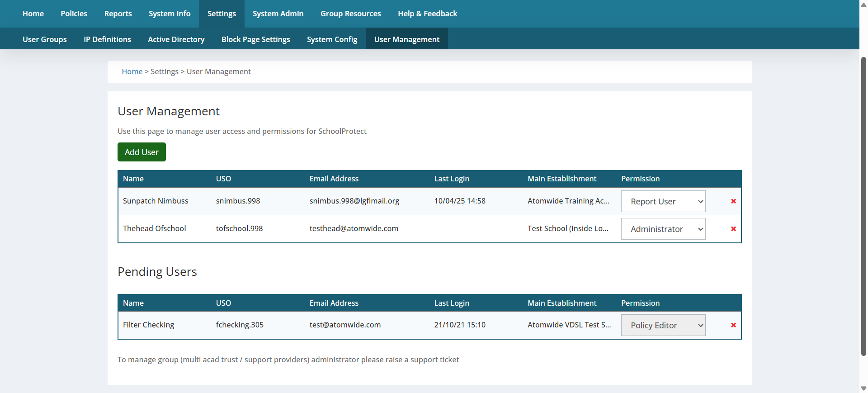The height and width of the screenshot is (393, 868).
Task: Open the Policy Editor permission dropdown
Action: 663,325
